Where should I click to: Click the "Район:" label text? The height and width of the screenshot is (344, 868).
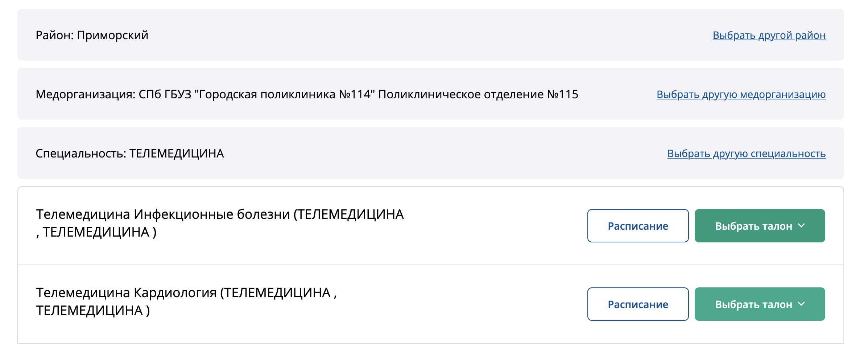click(x=54, y=35)
